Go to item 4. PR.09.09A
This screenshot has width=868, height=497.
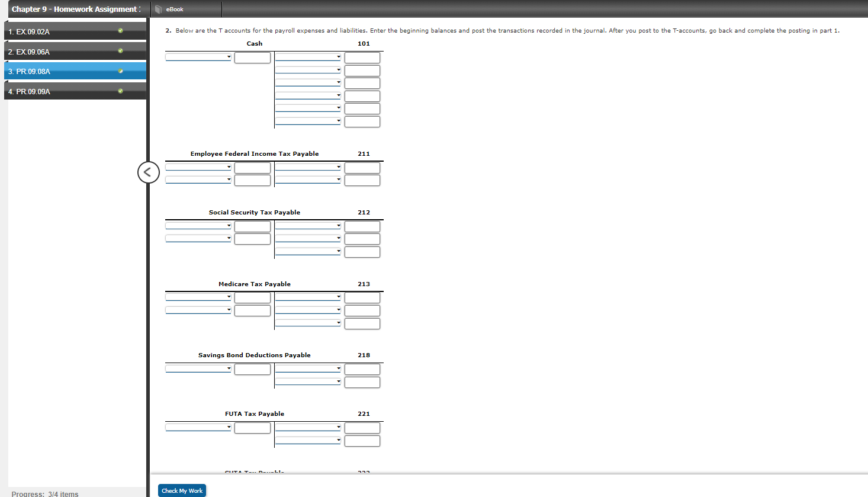coord(75,91)
